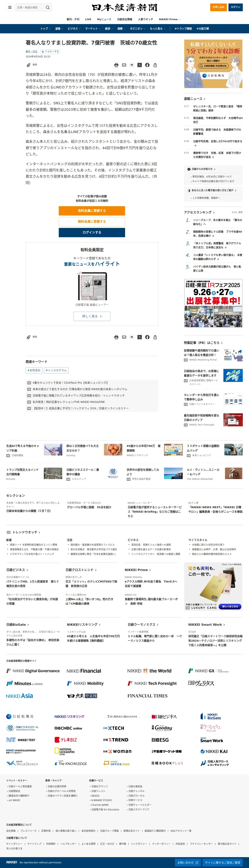Share on X from the bottom toolbar
The height and width of the screenshot is (868, 249).
[139, 337]
